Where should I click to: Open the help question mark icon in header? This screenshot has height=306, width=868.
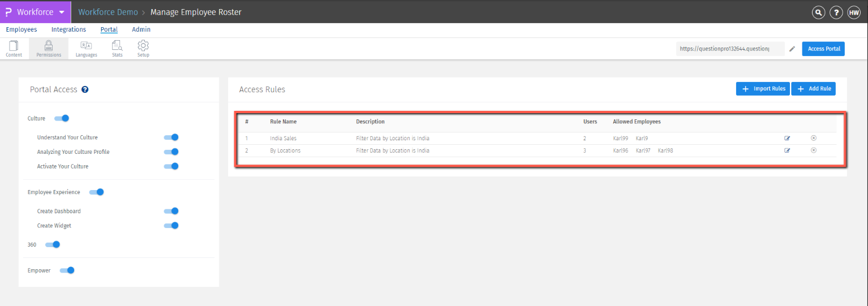click(836, 12)
